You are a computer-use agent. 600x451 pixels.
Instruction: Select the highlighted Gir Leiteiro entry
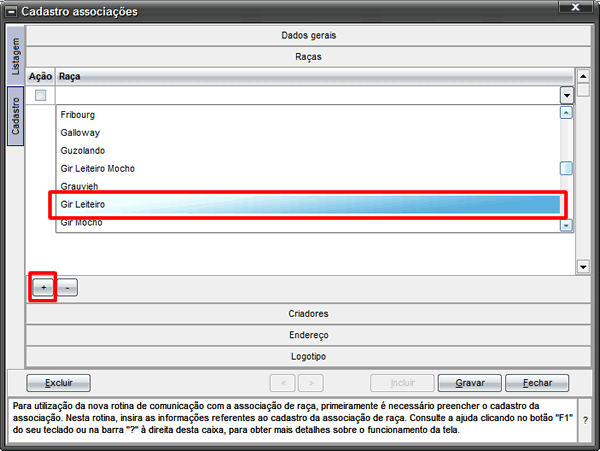click(x=308, y=204)
